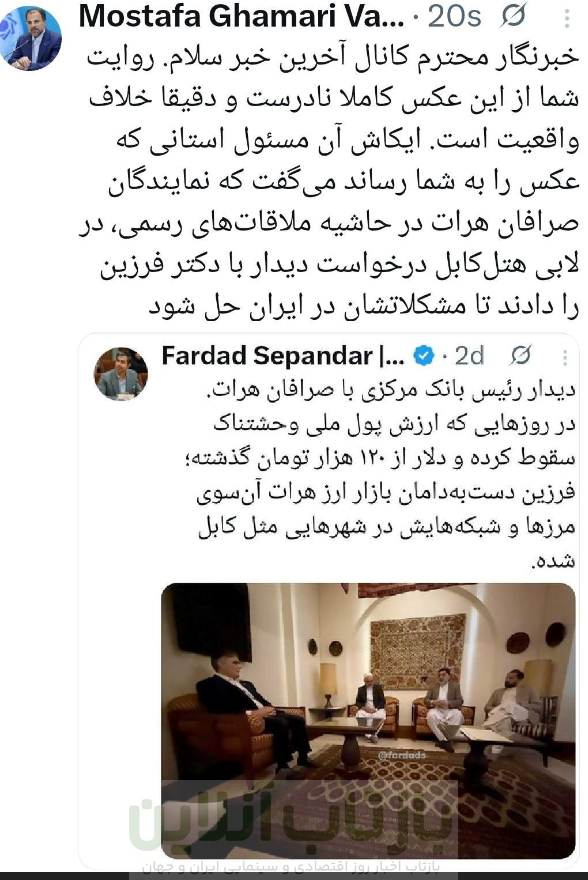Click the Fardad Sepandar display name
Screen dimensions: 588x880
point(283,356)
